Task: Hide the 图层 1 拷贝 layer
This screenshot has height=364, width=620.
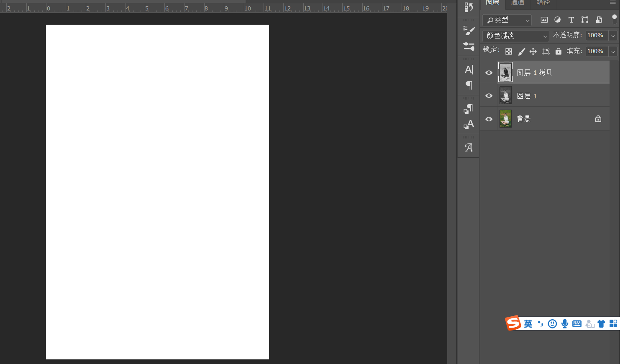Action: (x=489, y=72)
